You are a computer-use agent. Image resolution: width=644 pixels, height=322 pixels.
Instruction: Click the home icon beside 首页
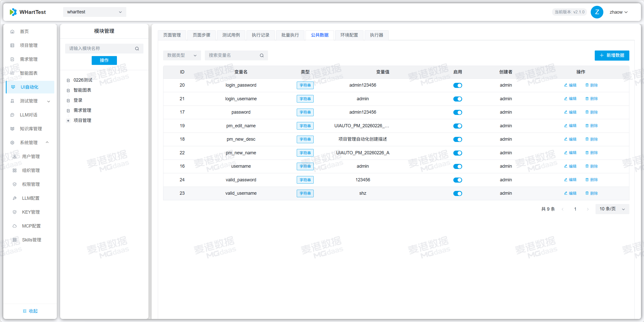(x=12, y=32)
